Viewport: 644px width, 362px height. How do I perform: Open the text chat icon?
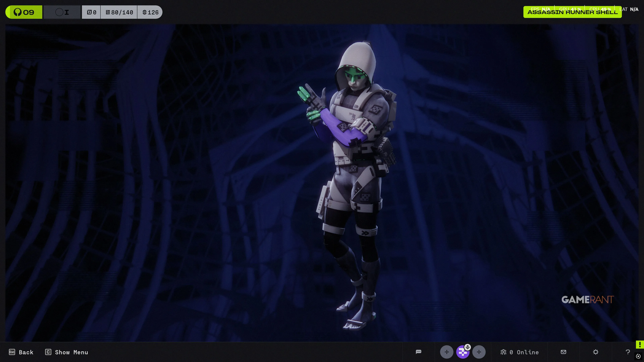point(418,352)
